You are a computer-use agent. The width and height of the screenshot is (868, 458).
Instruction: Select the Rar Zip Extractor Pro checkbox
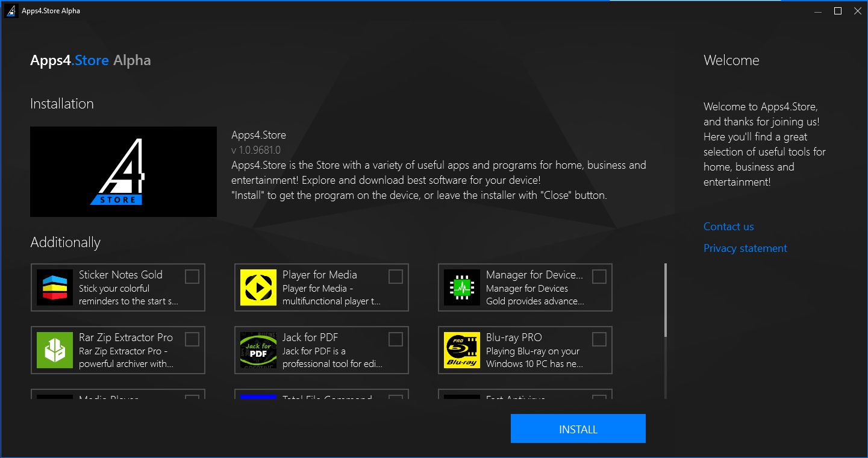click(x=192, y=339)
